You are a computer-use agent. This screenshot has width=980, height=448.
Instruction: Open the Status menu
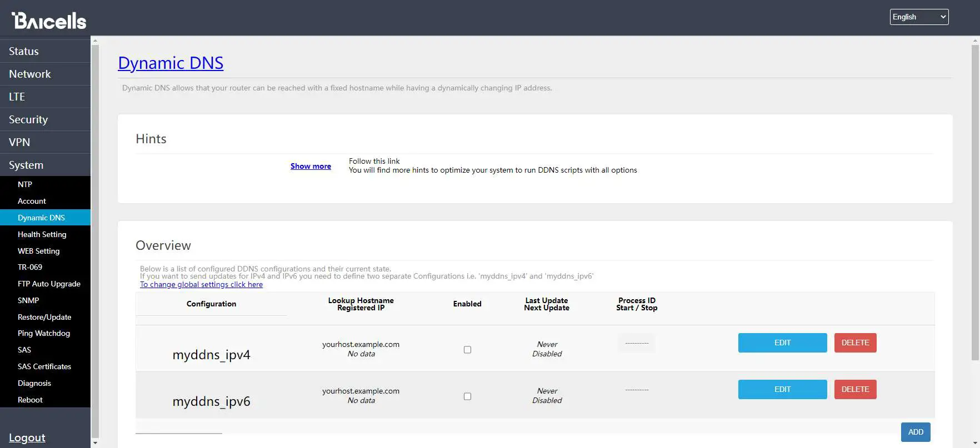pos(24,51)
